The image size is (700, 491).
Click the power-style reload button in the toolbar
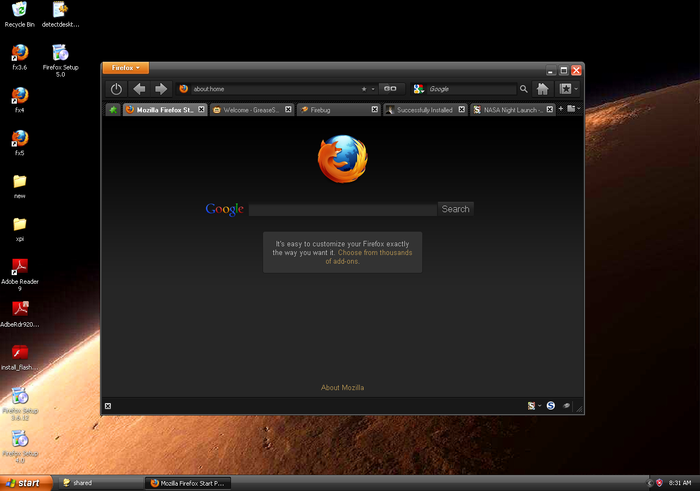coord(116,89)
